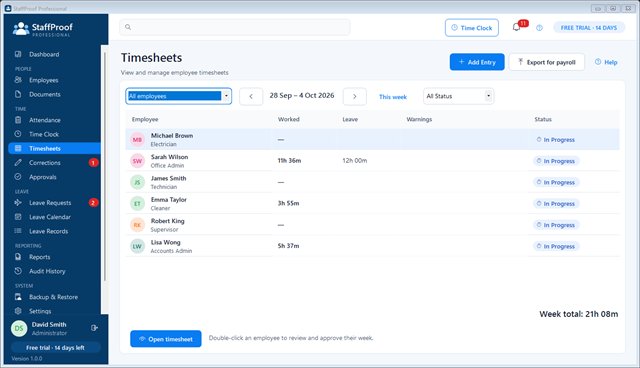
Task: Open the top bar Time Clock button
Action: pos(472,28)
